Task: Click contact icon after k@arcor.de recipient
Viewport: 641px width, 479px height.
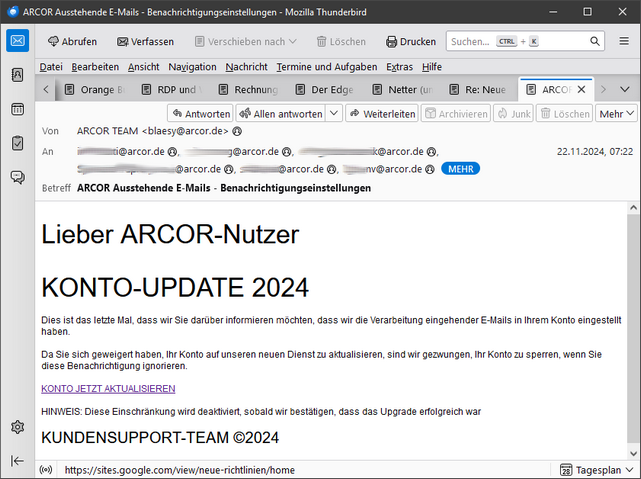Action: click(x=431, y=152)
